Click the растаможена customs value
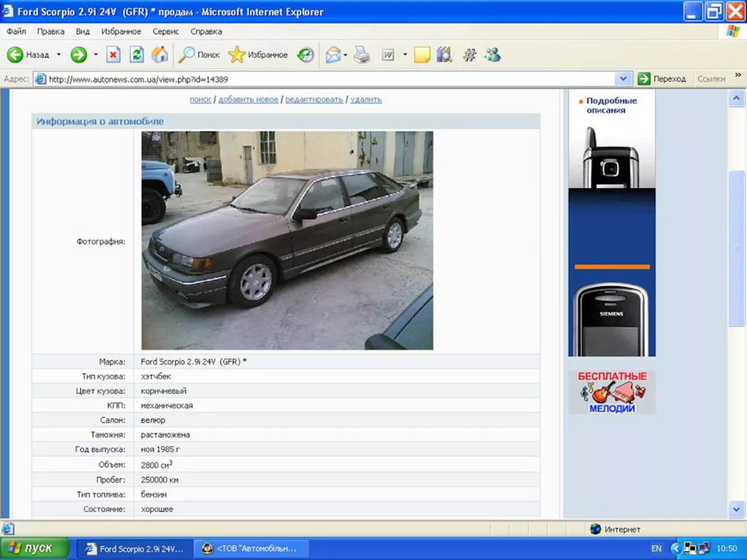Image resolution: width=747 pixels, height=560 pixels. [165, 434]
